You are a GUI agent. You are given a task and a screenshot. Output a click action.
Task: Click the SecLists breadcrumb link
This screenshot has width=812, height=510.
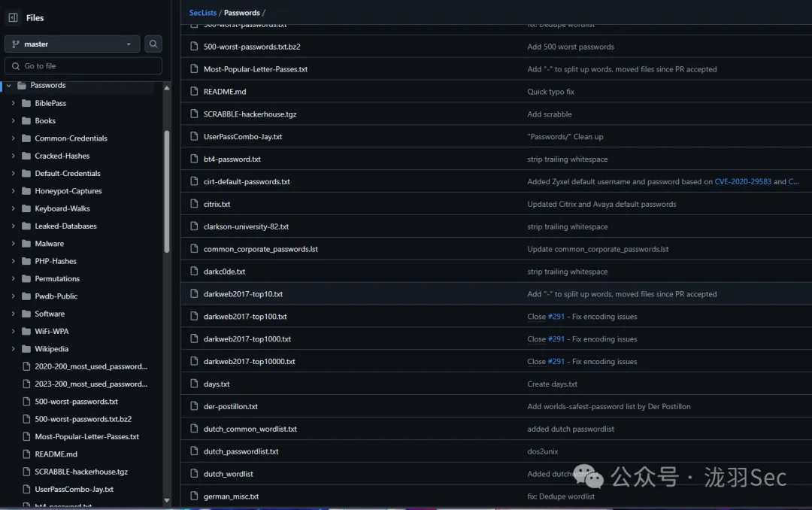point(203,13)
